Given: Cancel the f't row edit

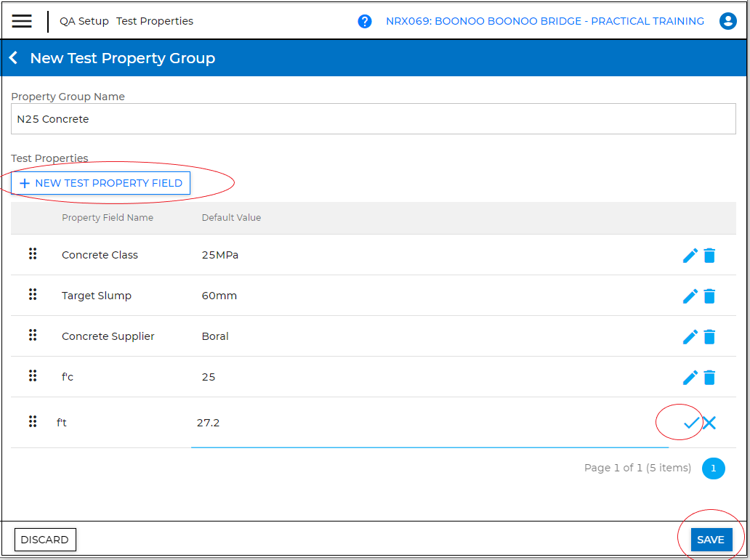Looking at the screenshot, I should pyautogui.click(x=709, y=423).
